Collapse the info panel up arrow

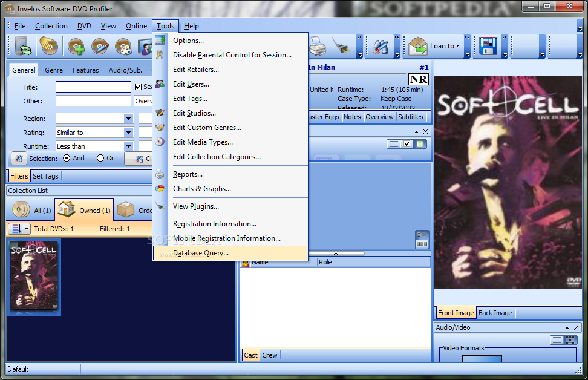[416, 132]
